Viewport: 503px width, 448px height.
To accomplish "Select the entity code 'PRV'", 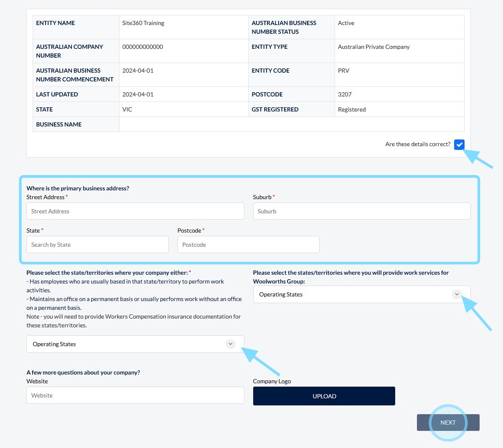I will pyautogui.click(x=344, y=71).
